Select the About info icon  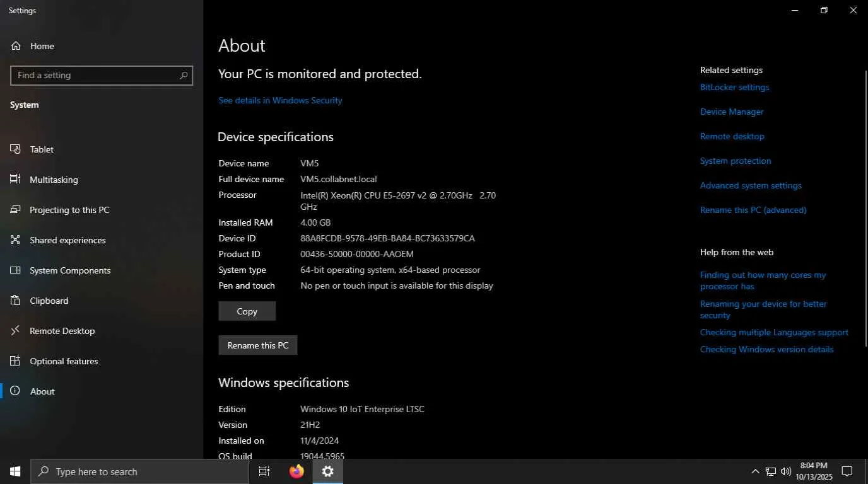(x=16, y=391)
